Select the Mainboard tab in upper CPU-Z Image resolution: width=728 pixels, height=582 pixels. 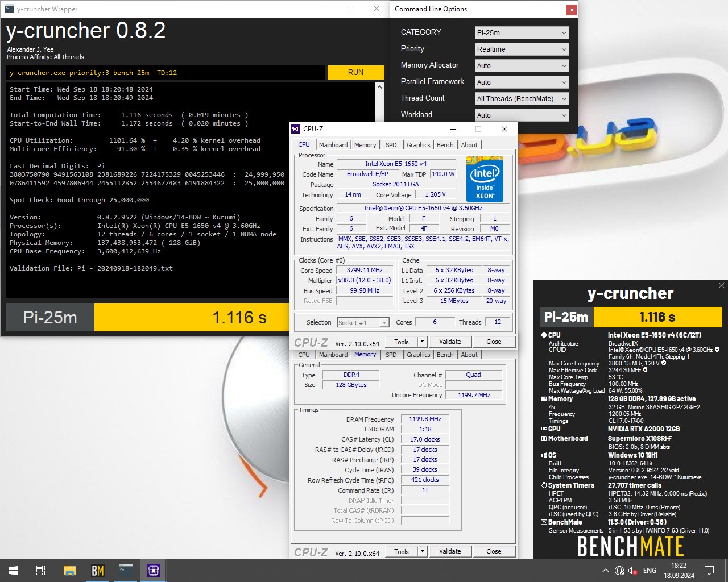pyautogui.click(x=333, y=145)
